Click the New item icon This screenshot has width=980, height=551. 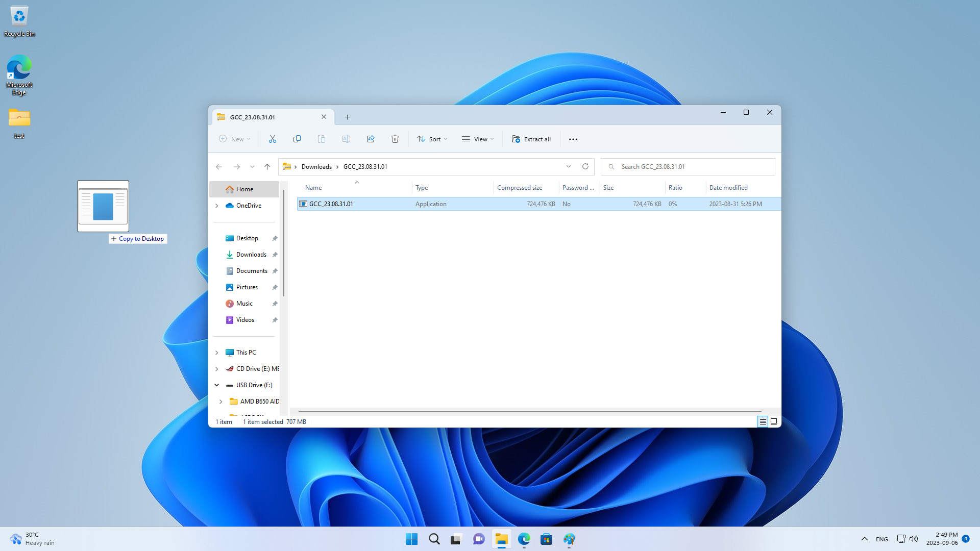point(234,139)
